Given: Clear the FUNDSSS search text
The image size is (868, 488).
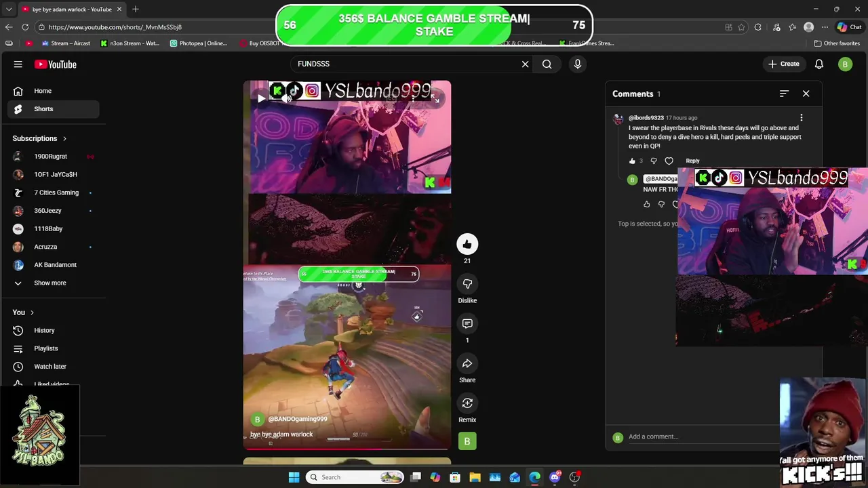Looking at the screenshot, I should pos(525,64).
